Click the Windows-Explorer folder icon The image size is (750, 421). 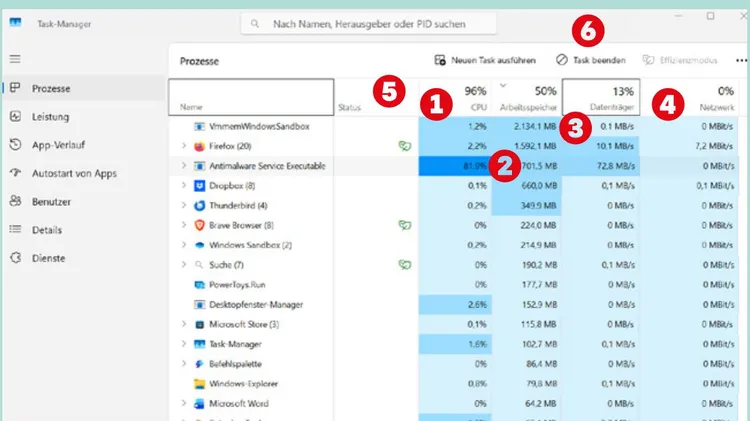[x=199, y=384]
